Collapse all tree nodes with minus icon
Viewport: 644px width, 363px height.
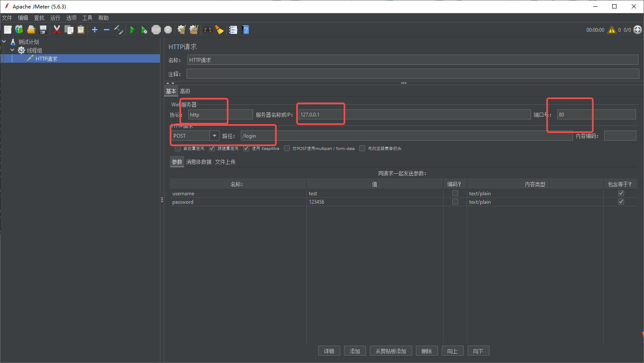click(x=107, y=30)
